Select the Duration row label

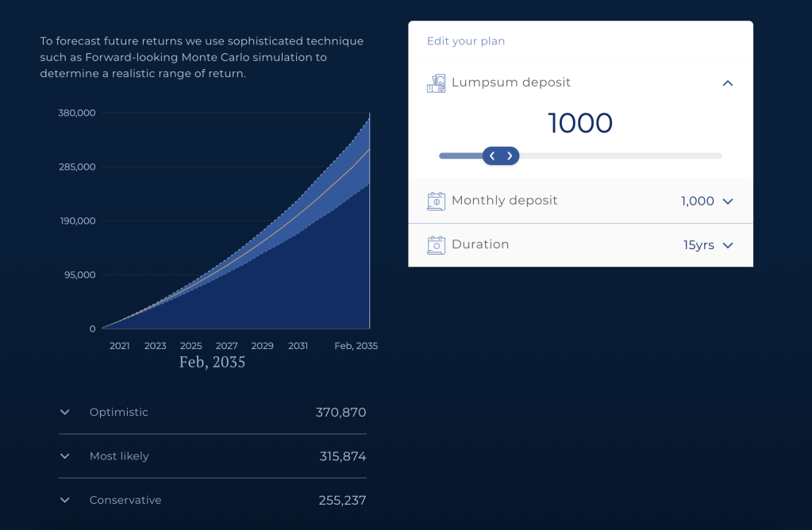[480, 244]
